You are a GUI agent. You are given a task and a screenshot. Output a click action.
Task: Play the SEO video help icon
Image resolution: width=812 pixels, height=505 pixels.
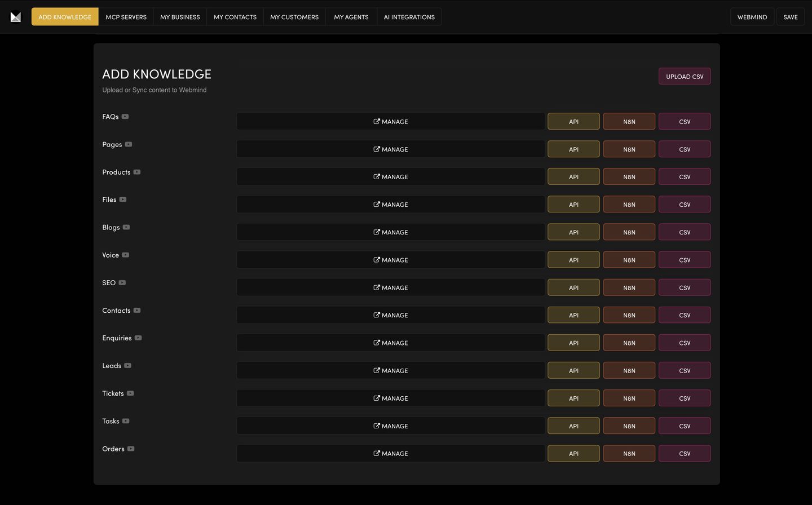pyautogui.click(x=122, y=283)
